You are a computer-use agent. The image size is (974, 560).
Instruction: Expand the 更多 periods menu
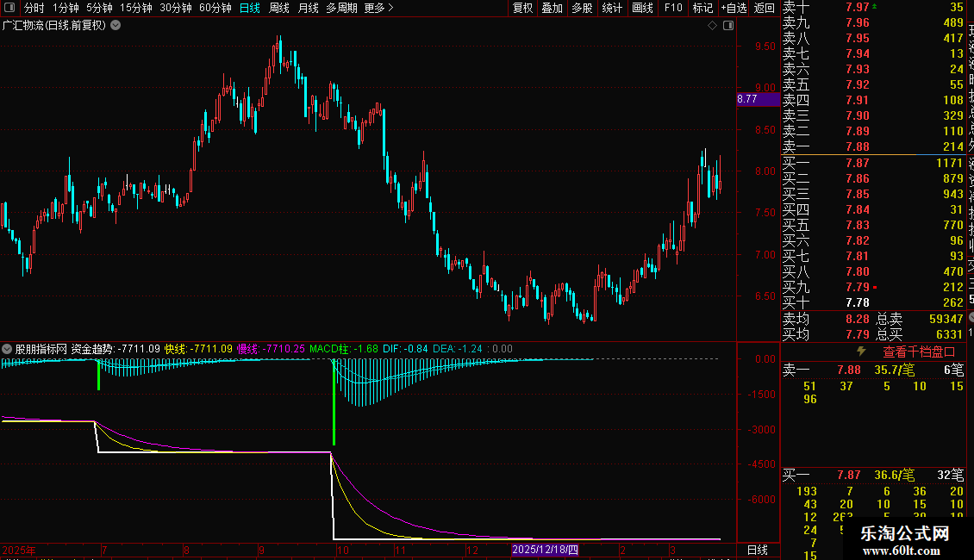[379, 8]
